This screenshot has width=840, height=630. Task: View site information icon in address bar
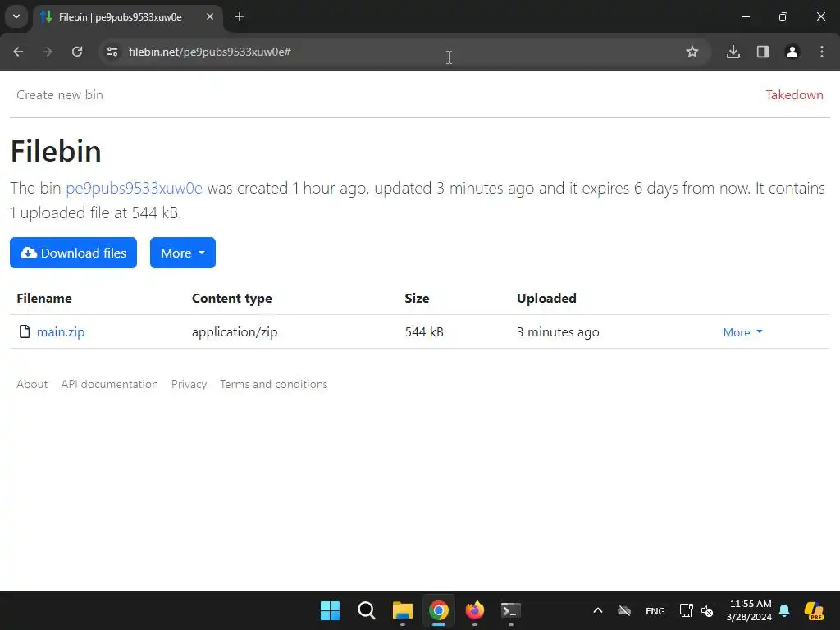coord(112,52)
